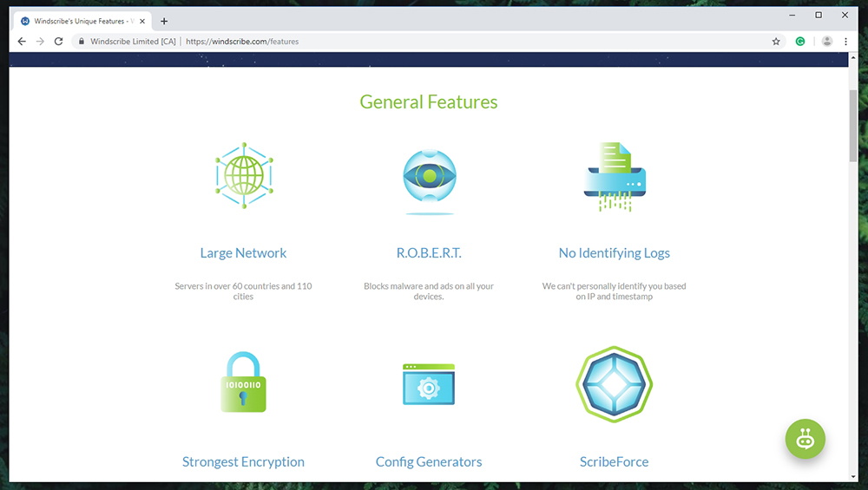This screenshot has width=868, height=490.
Task: Go back with the browser back arrow
Action: (x=22, y=42)
